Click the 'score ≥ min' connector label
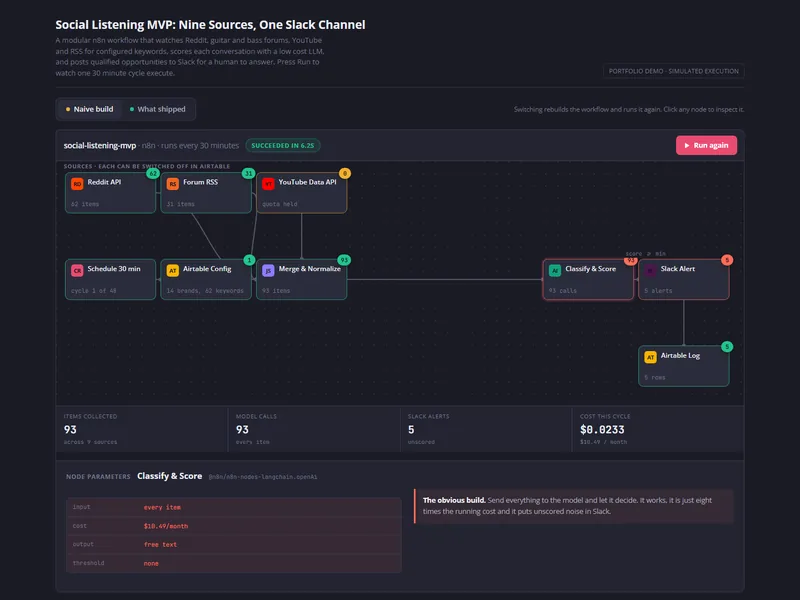 pos(645,254)
